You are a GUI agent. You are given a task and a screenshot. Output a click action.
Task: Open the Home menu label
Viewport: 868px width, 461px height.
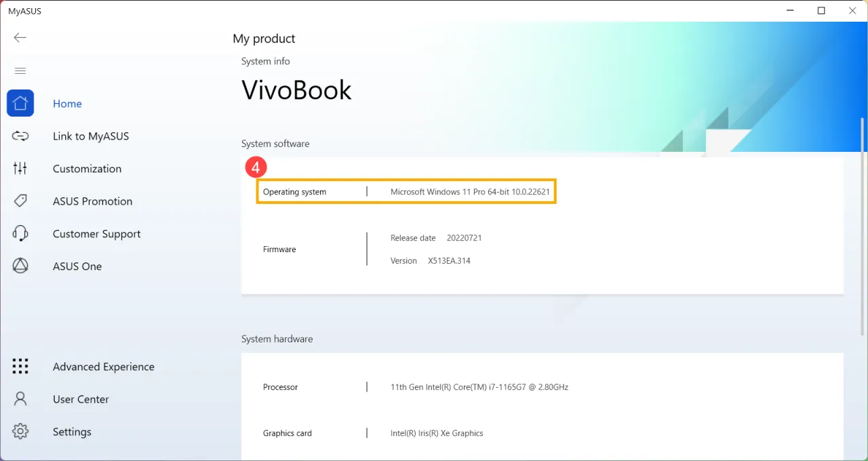coord(67,104)
